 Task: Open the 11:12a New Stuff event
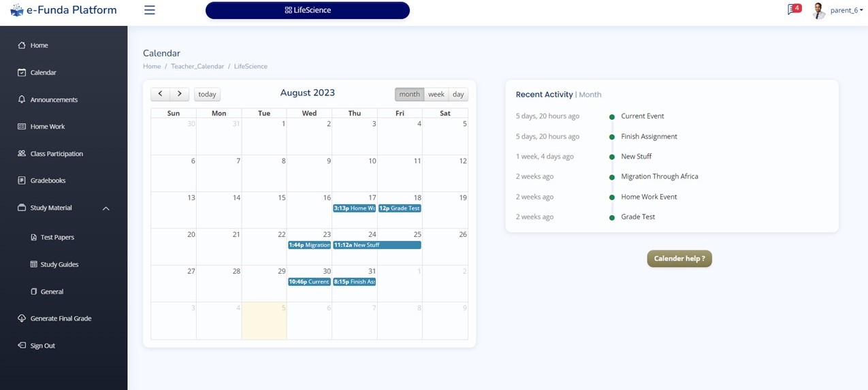click(x=377, y=245)
